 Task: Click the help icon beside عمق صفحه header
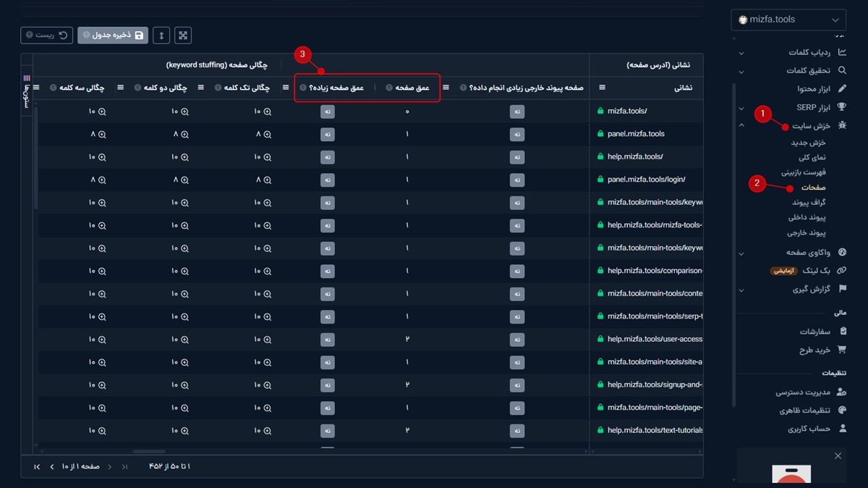click(x=389, y=88)
